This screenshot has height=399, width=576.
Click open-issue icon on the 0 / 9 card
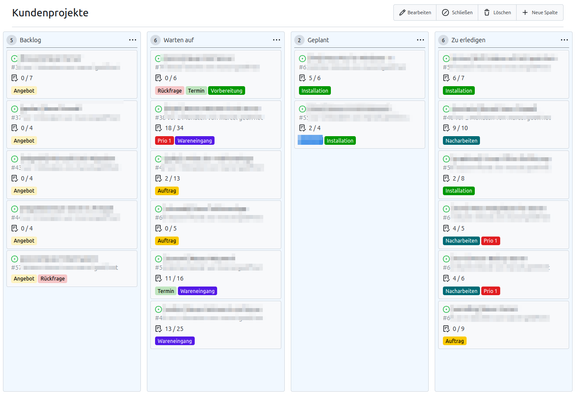tap(446, 309)
